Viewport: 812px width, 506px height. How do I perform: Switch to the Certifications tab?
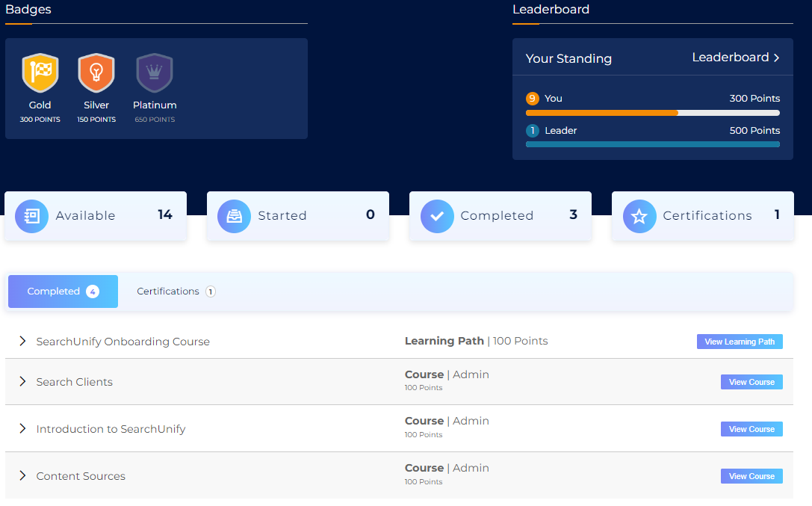click(176, 291)
